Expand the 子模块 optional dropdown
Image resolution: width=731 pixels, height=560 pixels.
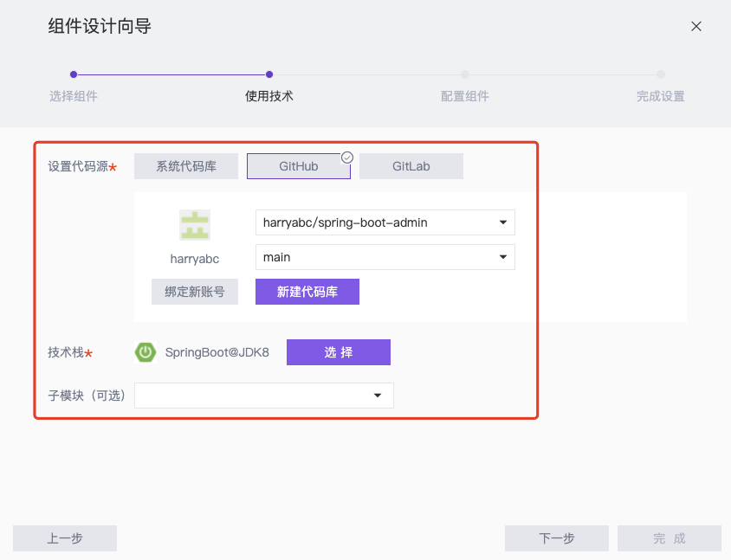point(264,396)
